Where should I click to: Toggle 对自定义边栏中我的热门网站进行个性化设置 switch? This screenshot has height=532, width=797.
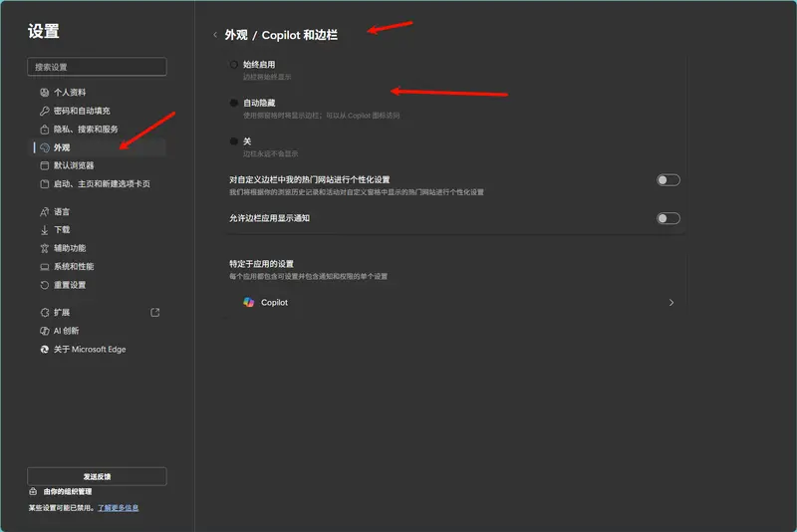coord(667,180)
